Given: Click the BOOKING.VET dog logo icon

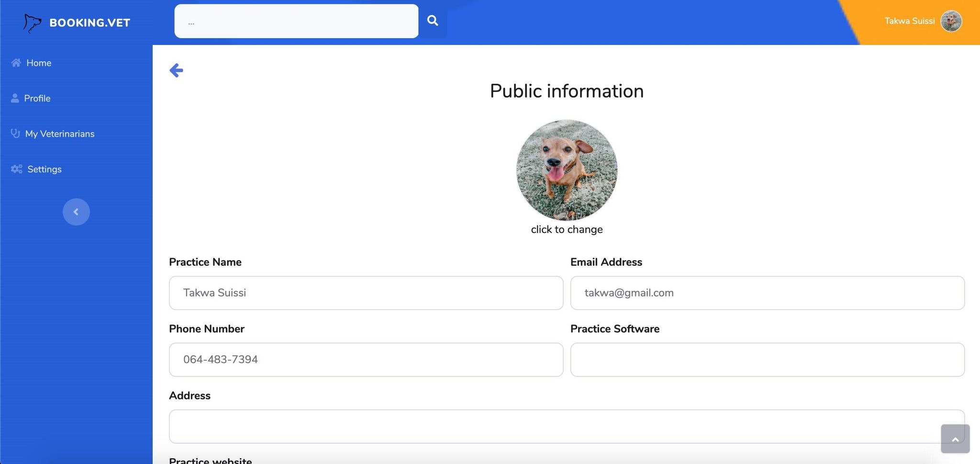Looking at the screenshot, I should coord(32,23).
